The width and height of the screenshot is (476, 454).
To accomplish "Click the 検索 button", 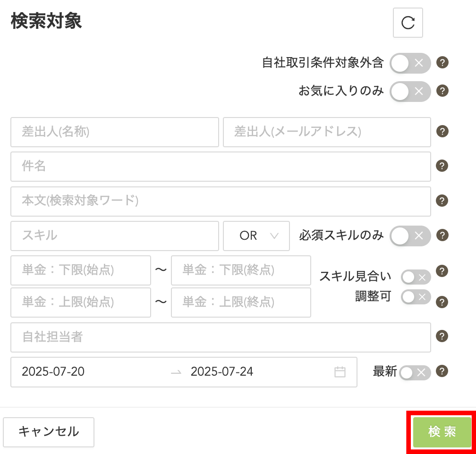I will (x=442, y=432).
